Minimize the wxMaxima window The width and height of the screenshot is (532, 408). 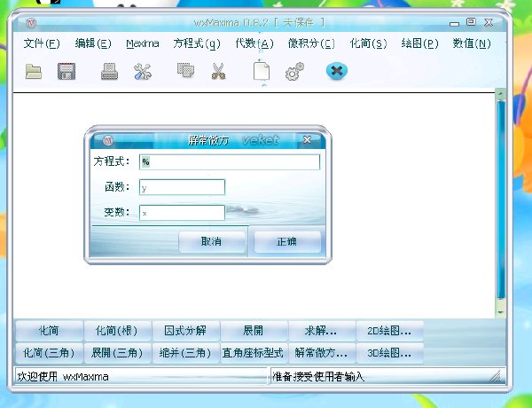pos(454,23)
